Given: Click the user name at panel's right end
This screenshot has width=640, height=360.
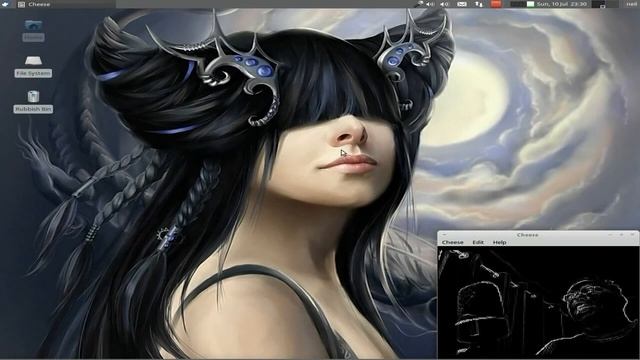Looking at the screenshot, I should pyautogui.click(x=632, y=4).
